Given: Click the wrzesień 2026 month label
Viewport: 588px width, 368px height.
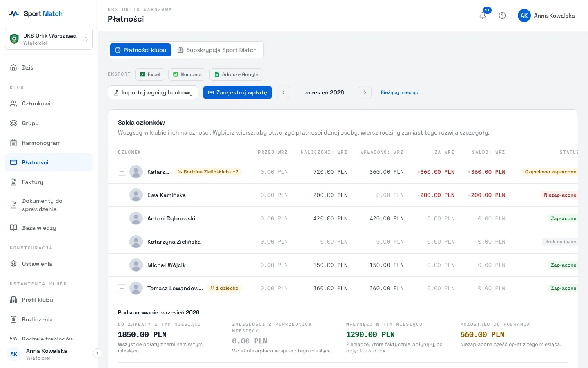Looking at the screenshot, I should pyautogui.click(x=324, y=92).
